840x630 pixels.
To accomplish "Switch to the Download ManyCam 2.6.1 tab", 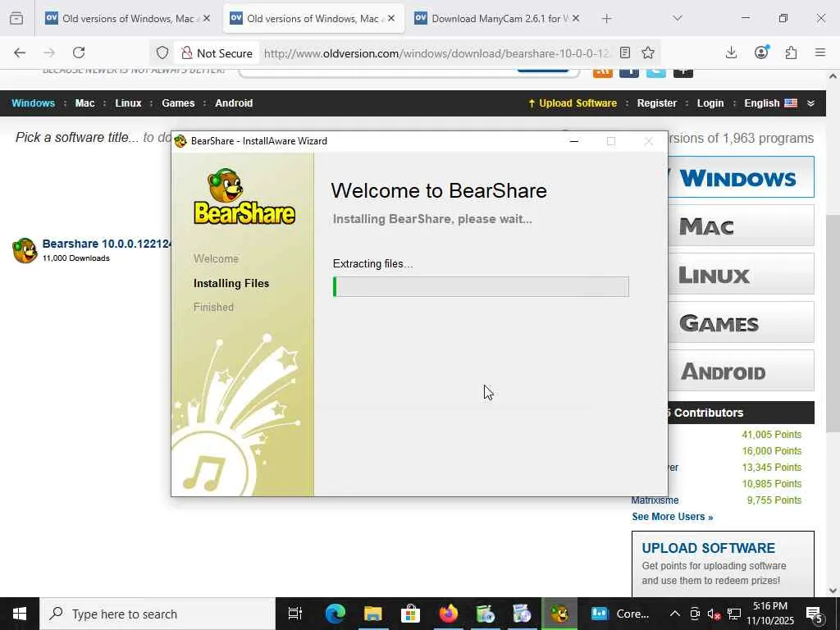I will tap(498, 18).
